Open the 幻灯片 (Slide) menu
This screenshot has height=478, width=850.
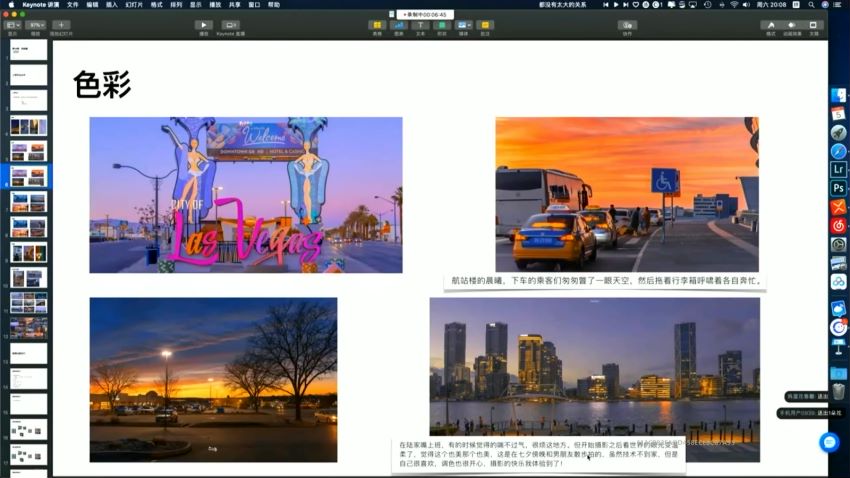(x=134, y=4)
